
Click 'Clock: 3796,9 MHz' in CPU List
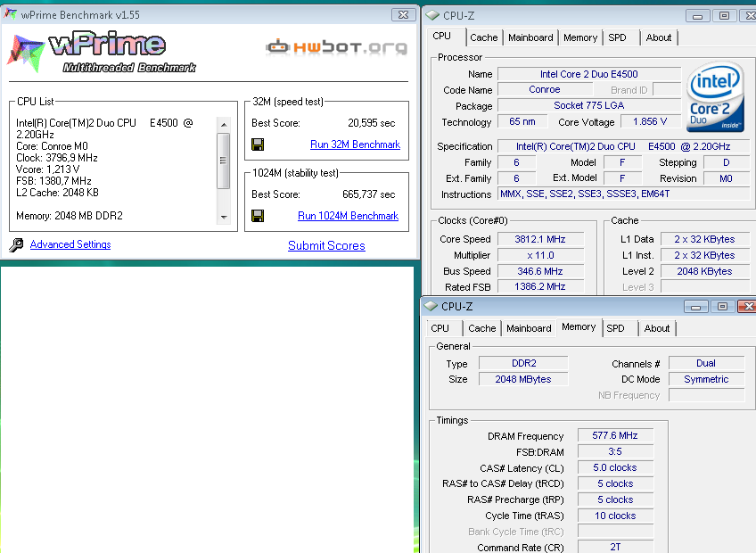coord(57,158)
